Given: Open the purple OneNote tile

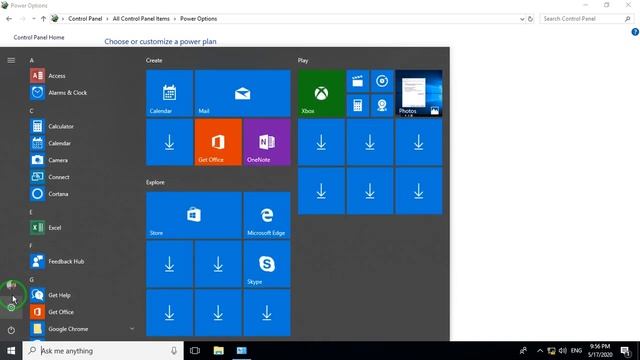Looking at the screenshot, I should coord(267,142).
